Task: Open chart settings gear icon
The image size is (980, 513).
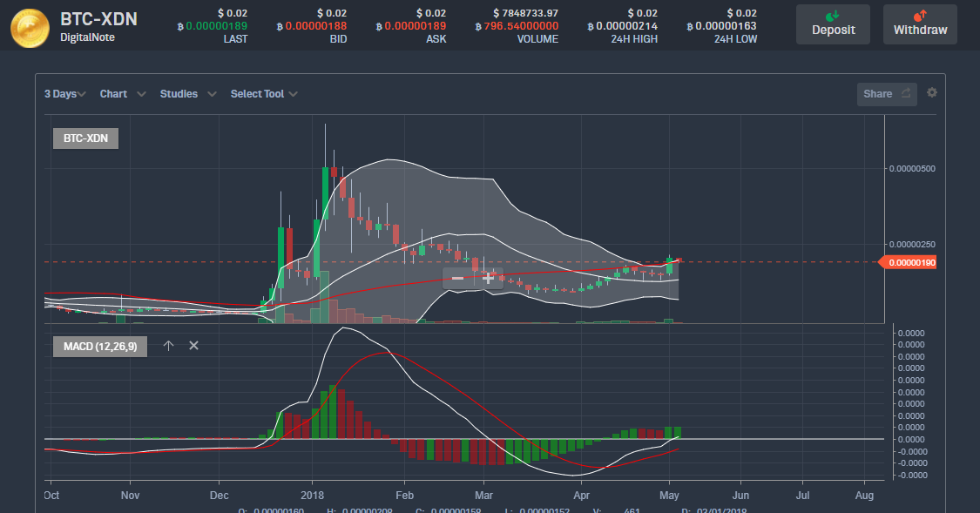Action: (932, 92)
